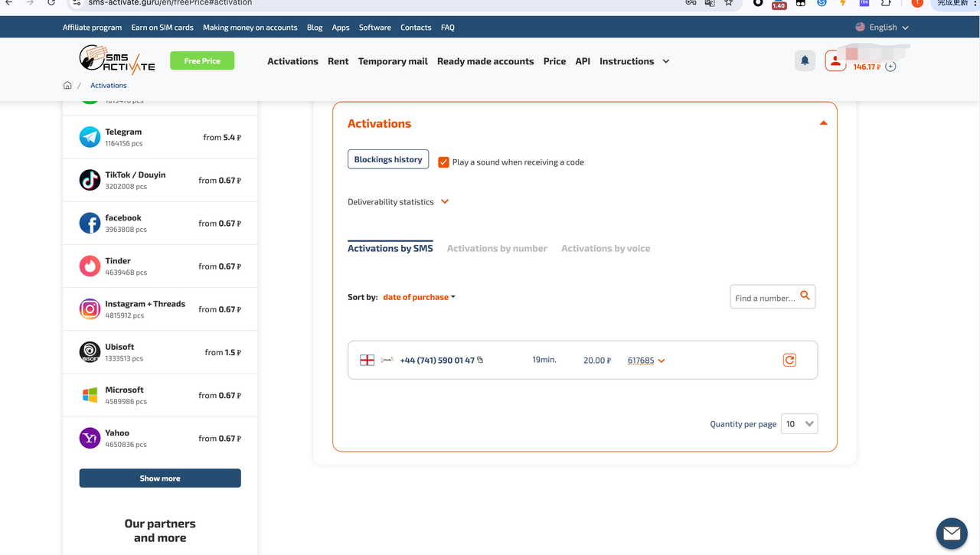
Task: Select the Instagram + Threads icon
Action: pos(90,309)
